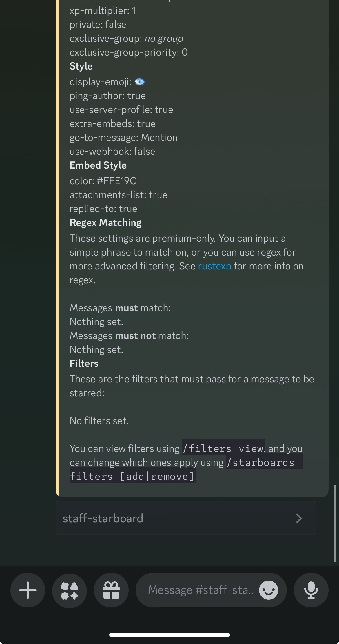
Task: Tap the Embed Style section heading
Action: [x=98, y=165]
